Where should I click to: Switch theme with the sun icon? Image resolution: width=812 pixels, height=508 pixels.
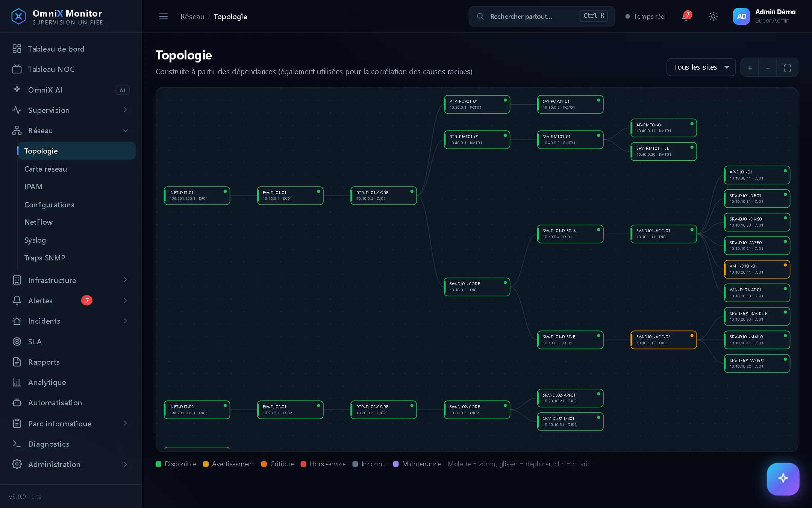click(713, 17)
